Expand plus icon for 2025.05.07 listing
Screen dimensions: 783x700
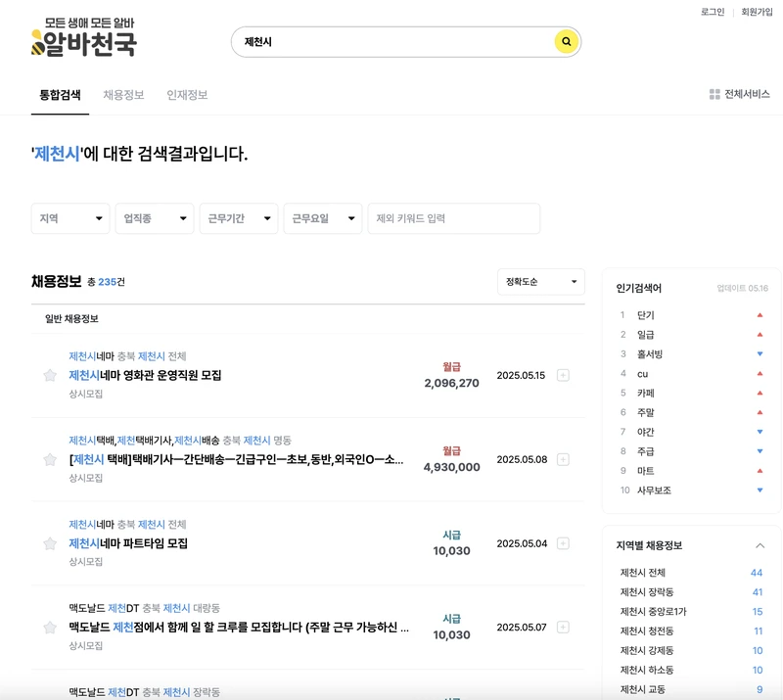tap(563, 627)
